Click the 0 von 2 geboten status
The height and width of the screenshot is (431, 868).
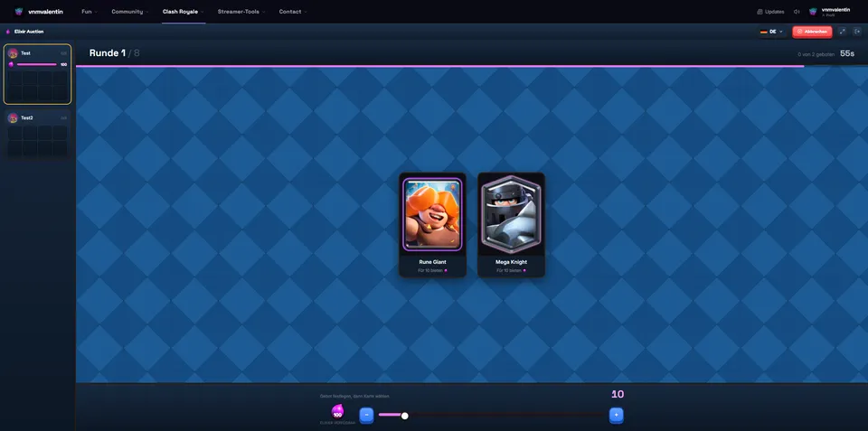[x=816, y=54]
